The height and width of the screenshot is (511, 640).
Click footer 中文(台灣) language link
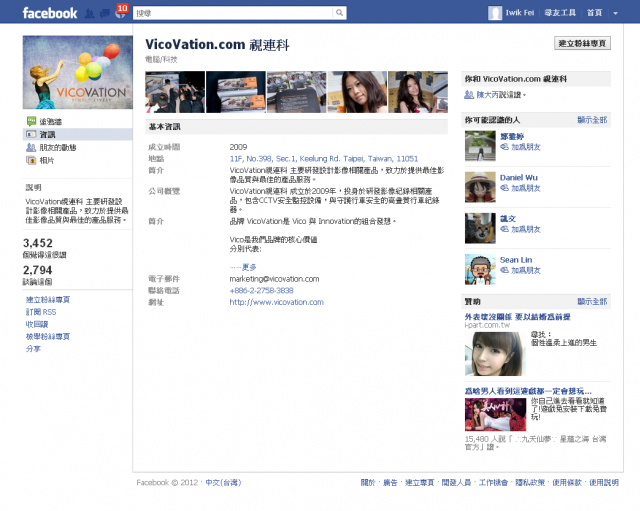pyautogui.click(x=223, y=483)
